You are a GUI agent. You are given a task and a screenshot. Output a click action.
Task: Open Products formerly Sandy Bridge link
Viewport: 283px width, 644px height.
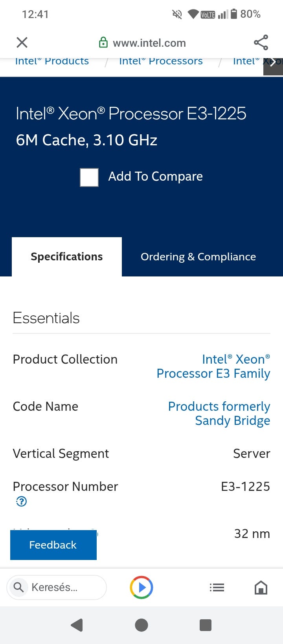click(x=219, y=413)
